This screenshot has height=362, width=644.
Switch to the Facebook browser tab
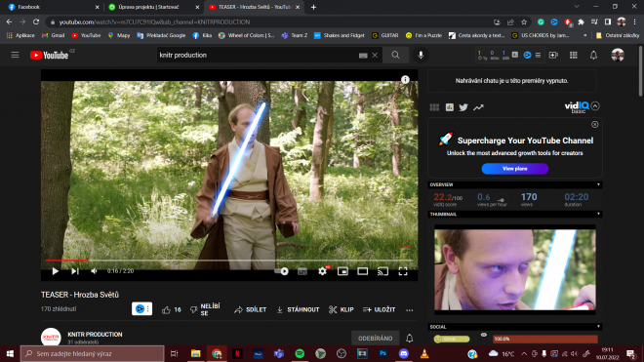(x=53, y=7)
